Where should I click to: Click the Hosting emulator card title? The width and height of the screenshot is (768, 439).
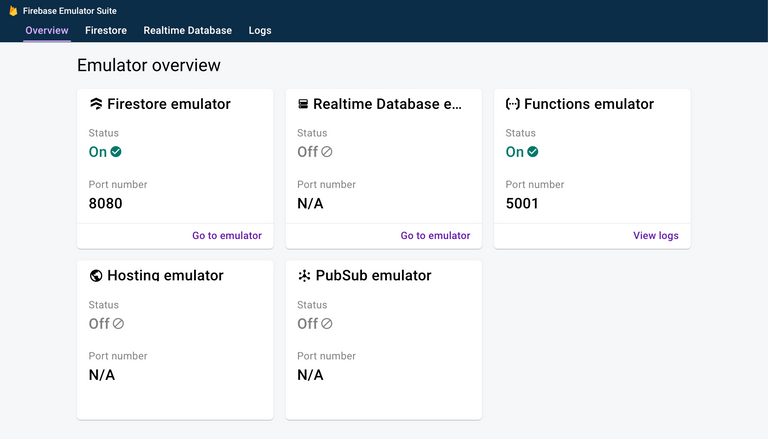click(x=166, y=275)
